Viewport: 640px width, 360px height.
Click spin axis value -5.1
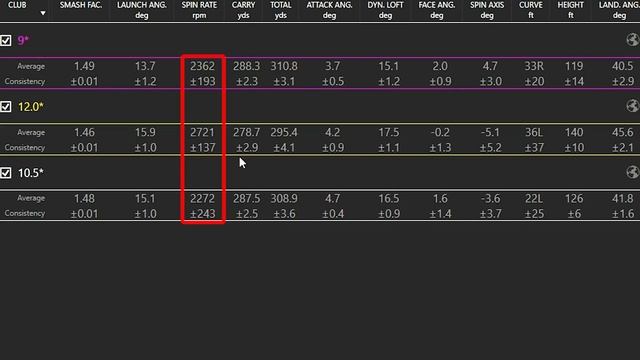point(490,132)
